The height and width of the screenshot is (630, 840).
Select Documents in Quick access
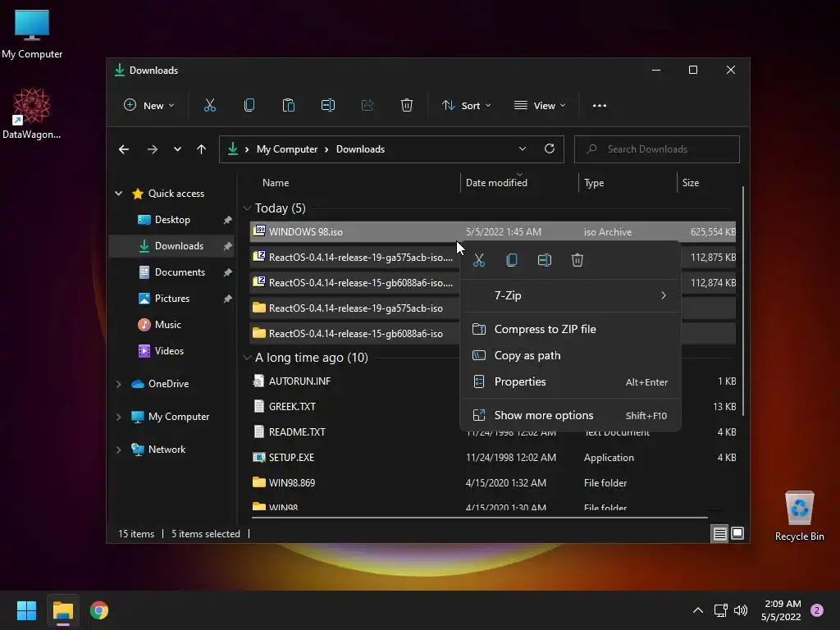tap(172, 272)
